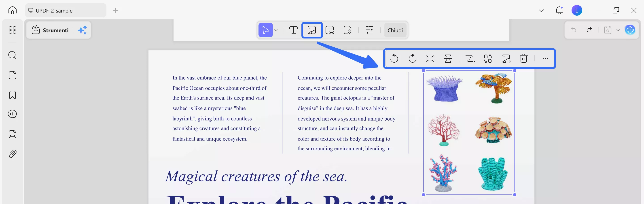Expand the cursor tool dropdown arrow
The width and height of the screenshot is (644, 204).
click(x=276, y=30)
